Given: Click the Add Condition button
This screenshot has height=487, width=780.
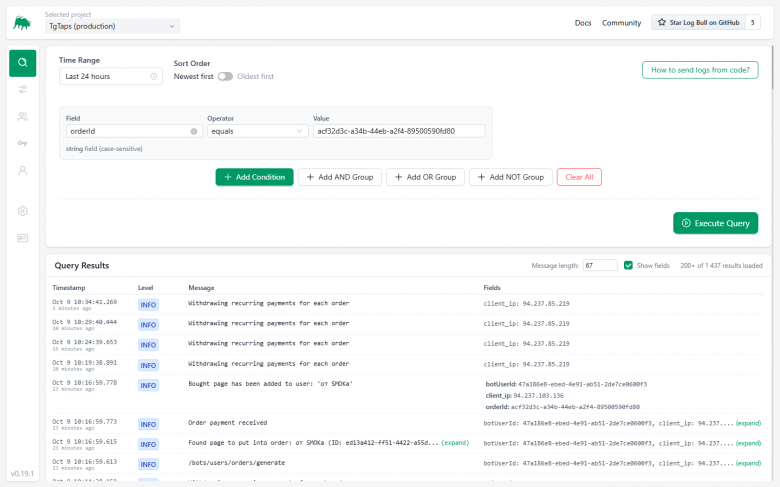Looking at the screenshot, I should (254, 177).
